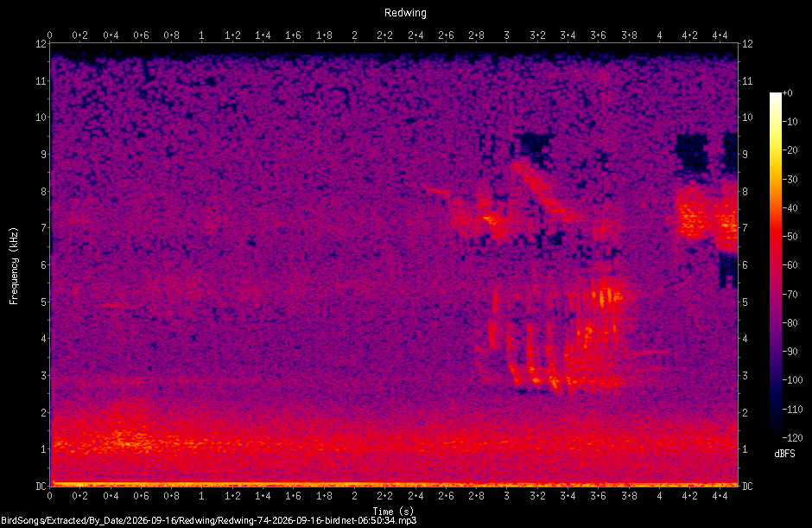Click the bright call burst at 3.6 s, 5 kHz
The height and width of the screenshot is (528, 812).
(608, 297)
